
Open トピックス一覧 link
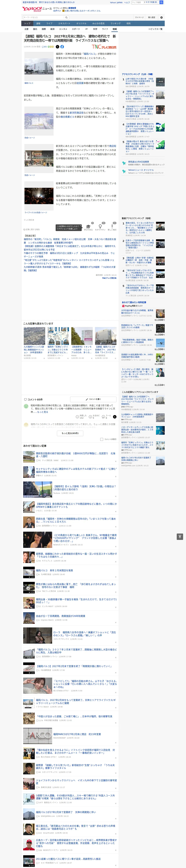click(x=155, y=29)
